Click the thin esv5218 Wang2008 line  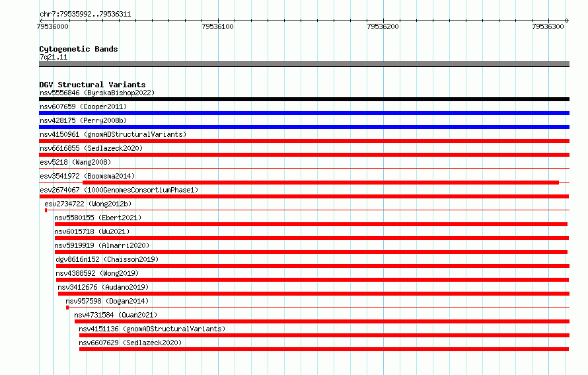click(x=304, y=168)
